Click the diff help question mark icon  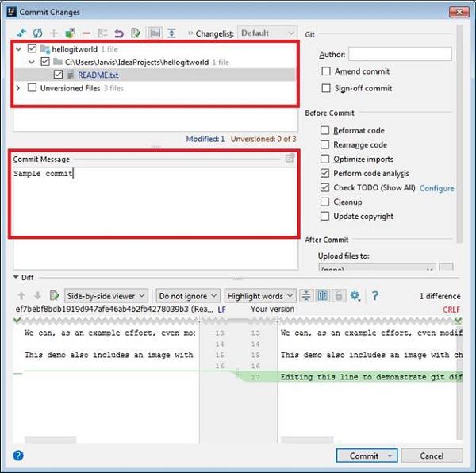pos(374,296)
